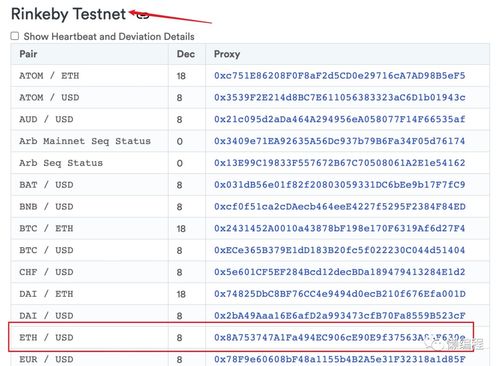Open the ATOM / USD proxy address link
500x366 pixels.
(339, 97)
